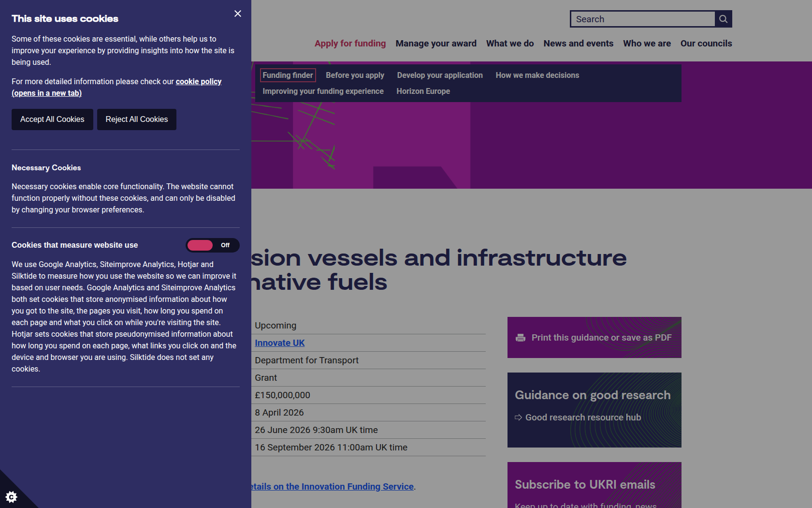
Task: Go to News and events
Action: (x=578, y=44)
